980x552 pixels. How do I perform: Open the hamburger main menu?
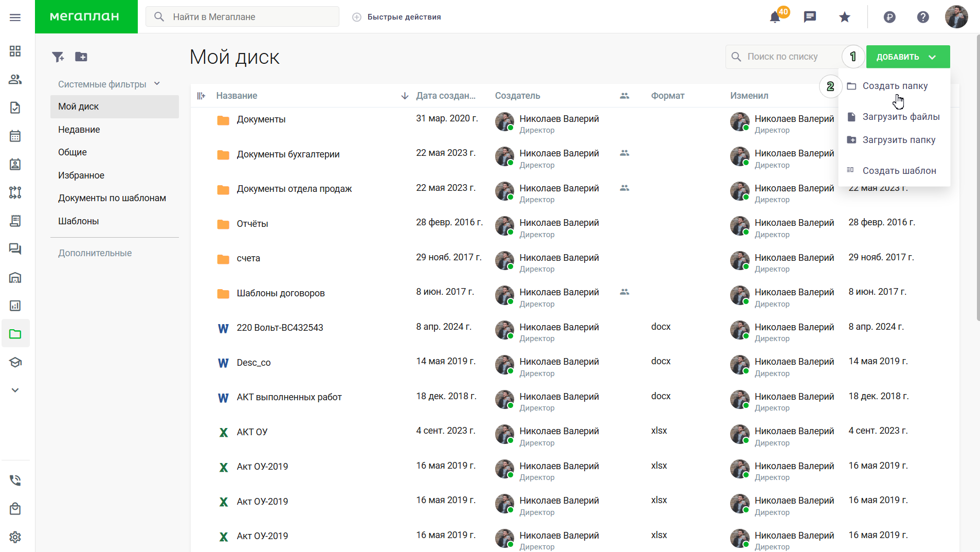[x=15, y=17]
